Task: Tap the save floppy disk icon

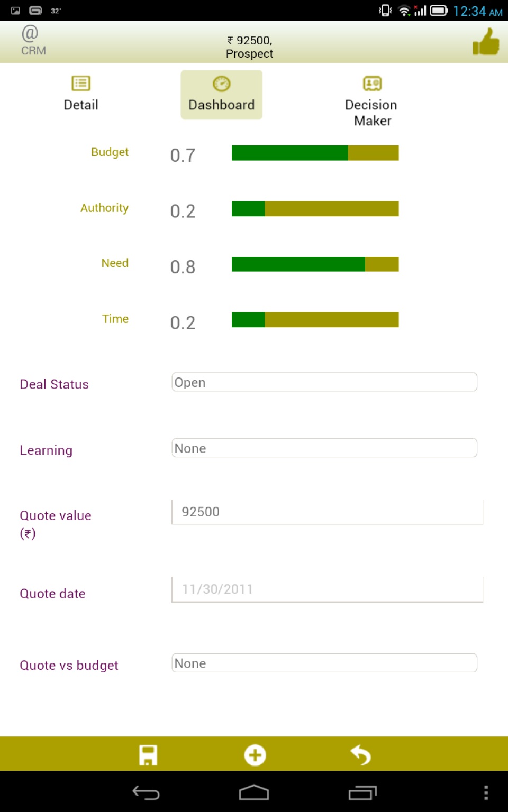Action: point(148,755)
